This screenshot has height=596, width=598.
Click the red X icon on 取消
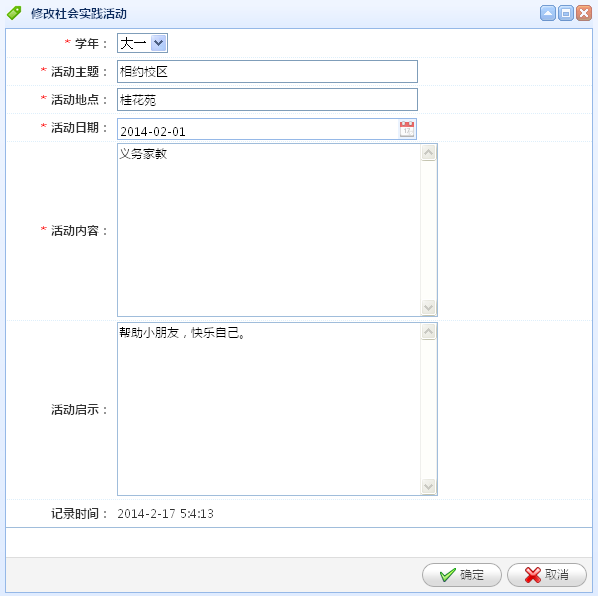click(x=533, y=575)
